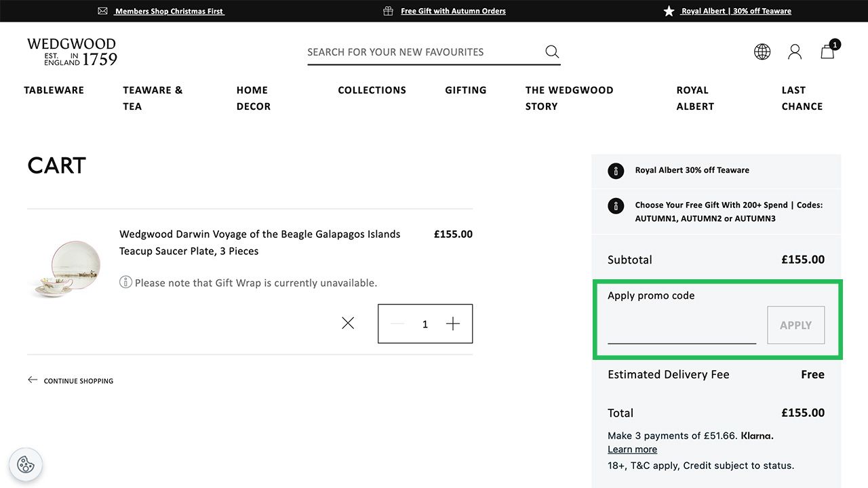Click info icon beside Free Gift codes
This screenshot has height=488, width=868.
tap(616, 205)
